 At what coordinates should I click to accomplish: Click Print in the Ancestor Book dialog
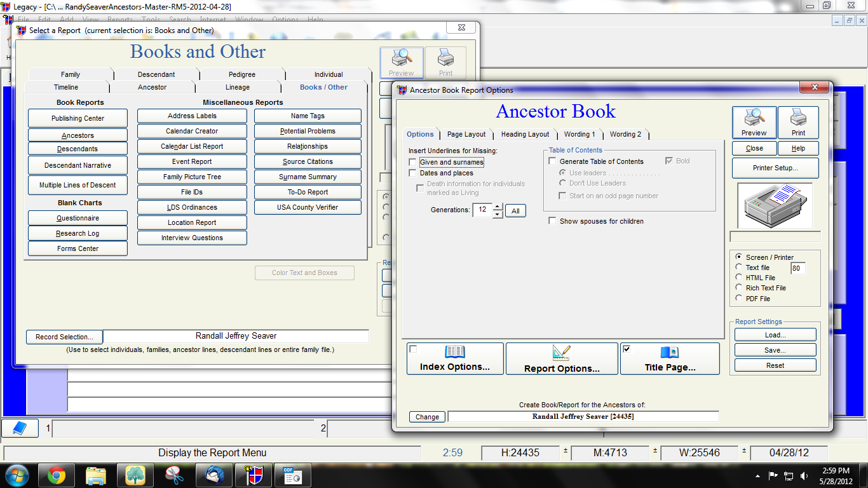point(798,123)
